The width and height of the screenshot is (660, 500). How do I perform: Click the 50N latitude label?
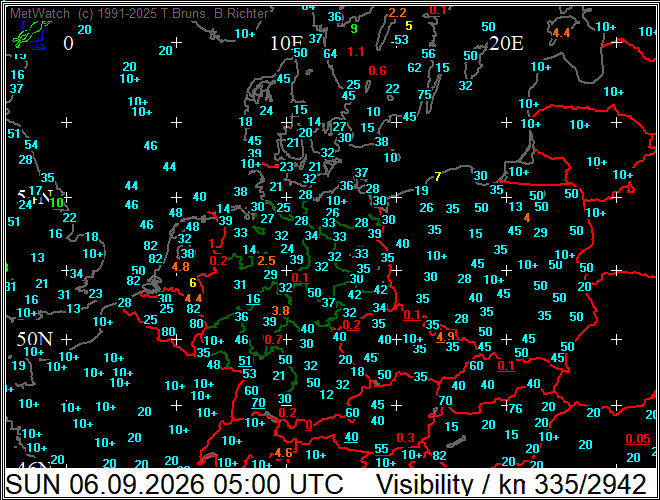pos(35,339)
